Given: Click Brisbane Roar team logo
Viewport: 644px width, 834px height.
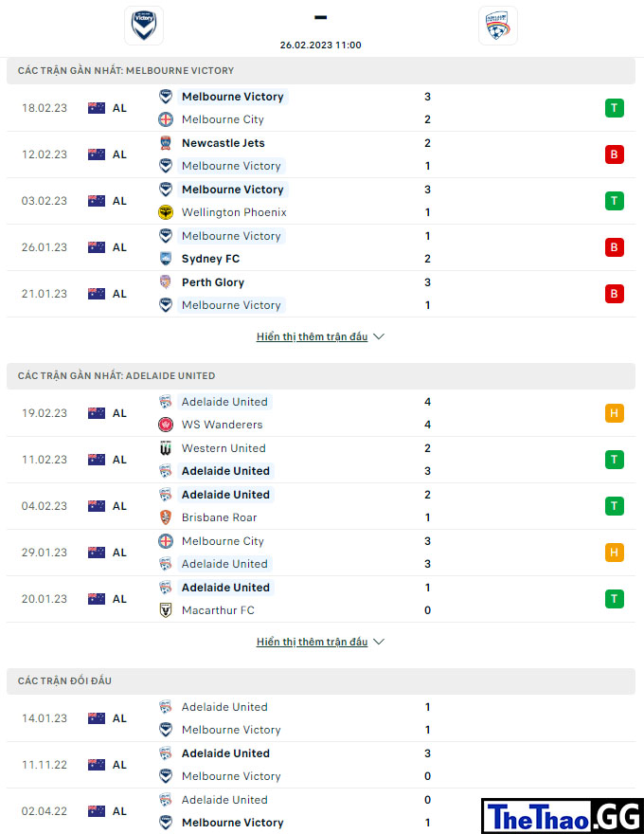Looking at the screenshot, I should 166,517.
